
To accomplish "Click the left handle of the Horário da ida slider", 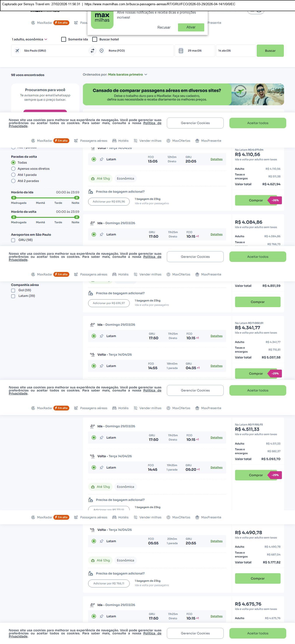I will tap(14, 198).
